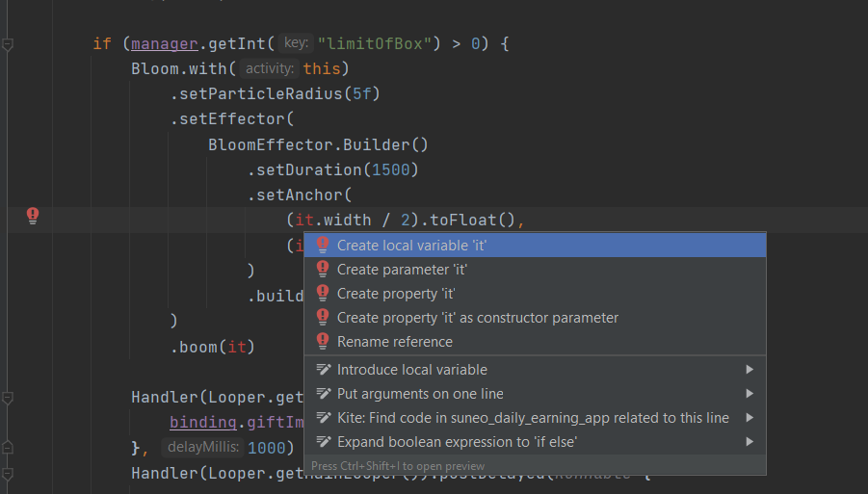Select 'Create property it as constructor parameter'
868x494 pixels.
(535, 318)
